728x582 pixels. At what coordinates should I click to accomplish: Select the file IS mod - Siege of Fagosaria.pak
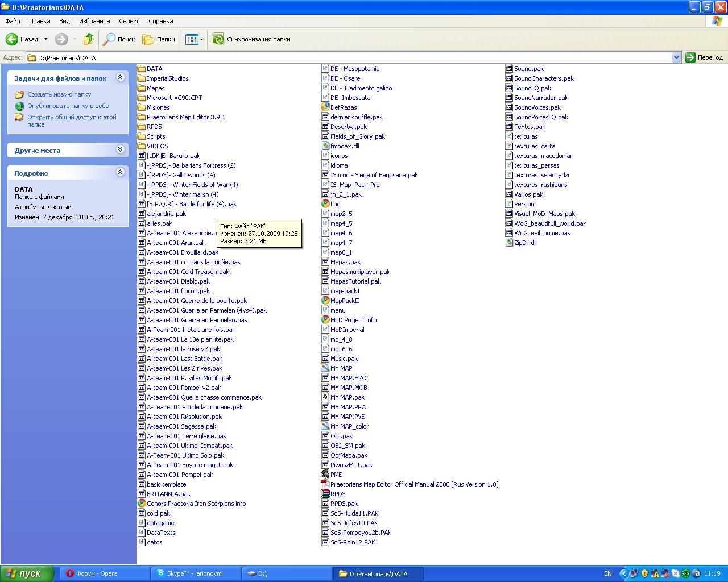[370, 175]
